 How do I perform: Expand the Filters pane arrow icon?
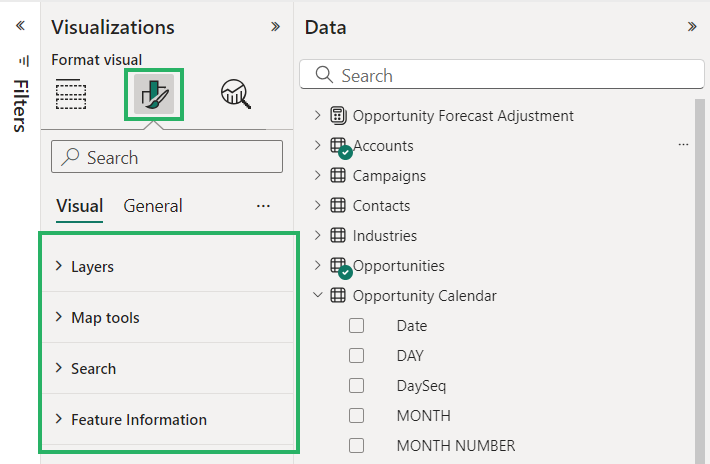coord(20,27)
